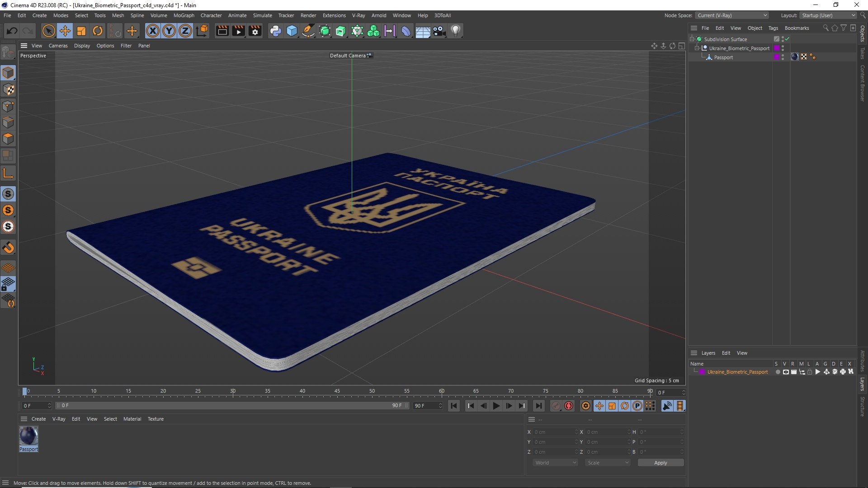Open the V-Ray menu in menu bar
Image resolution: width=868 pixels, height=488 pixels.
click(x=359, y=15)
